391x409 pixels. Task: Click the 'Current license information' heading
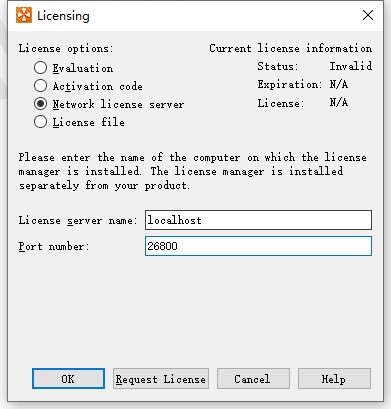(x=291, y=48)
